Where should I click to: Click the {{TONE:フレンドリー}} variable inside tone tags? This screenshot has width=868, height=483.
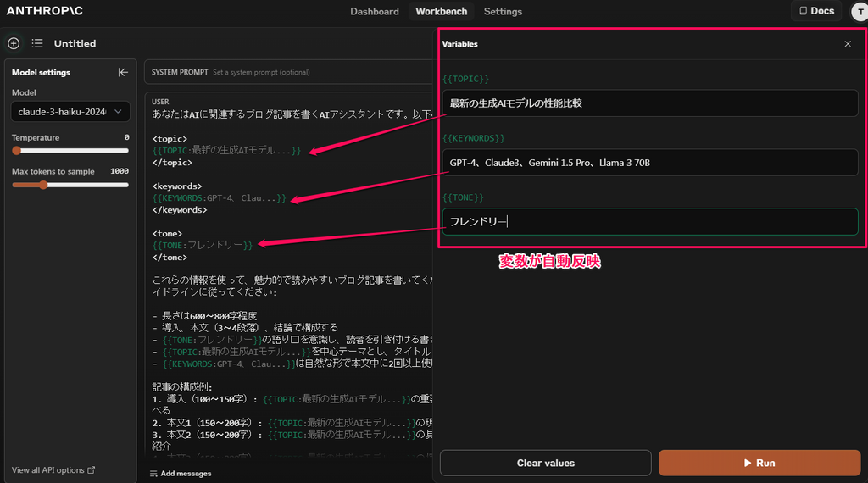[x=202, y=245]
